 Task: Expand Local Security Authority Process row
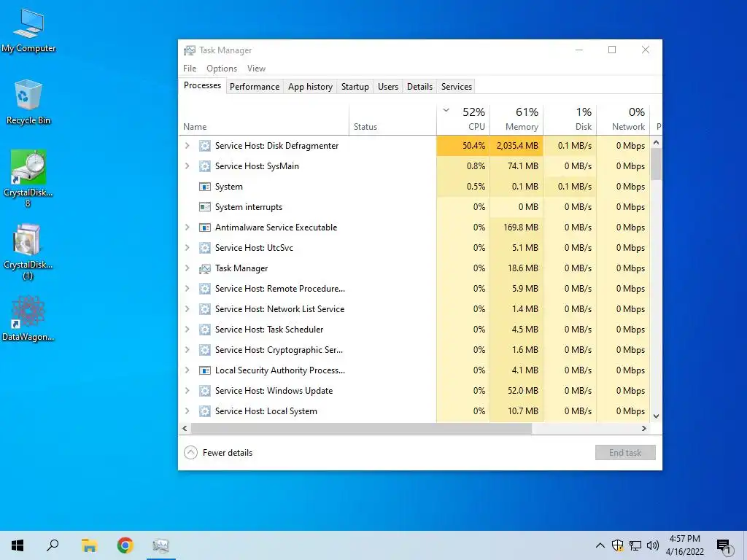click(x=187, y=370)
